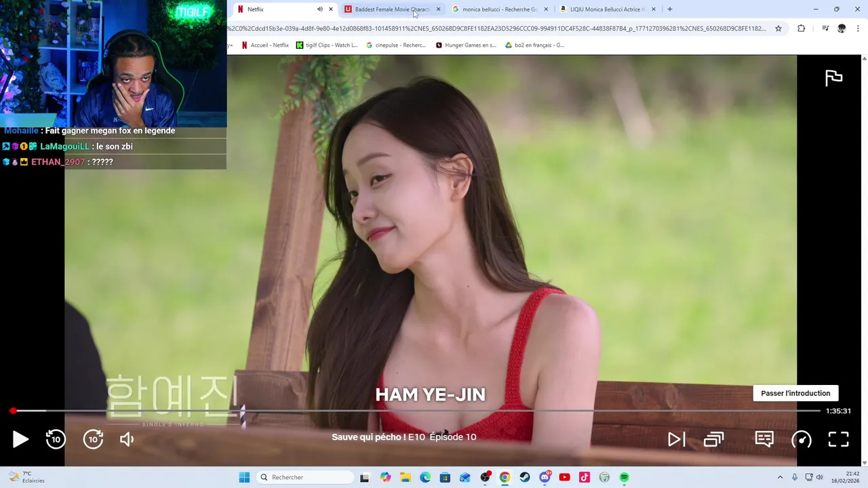Open Chrome extensions puzzle icon
Viewport: 868px width, 488px height.
point(802,28)
